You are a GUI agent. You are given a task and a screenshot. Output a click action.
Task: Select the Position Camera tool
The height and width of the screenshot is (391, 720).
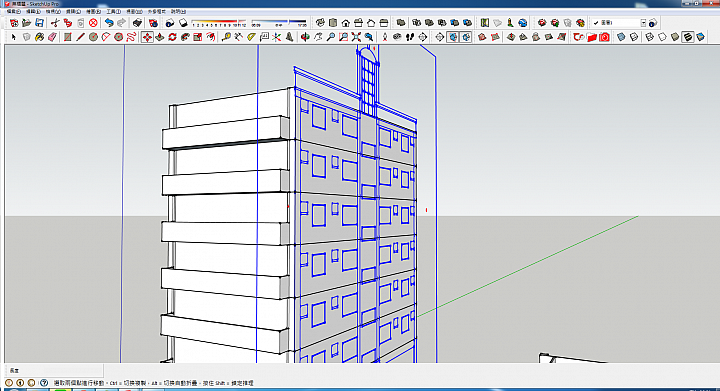tap(385, 37)
